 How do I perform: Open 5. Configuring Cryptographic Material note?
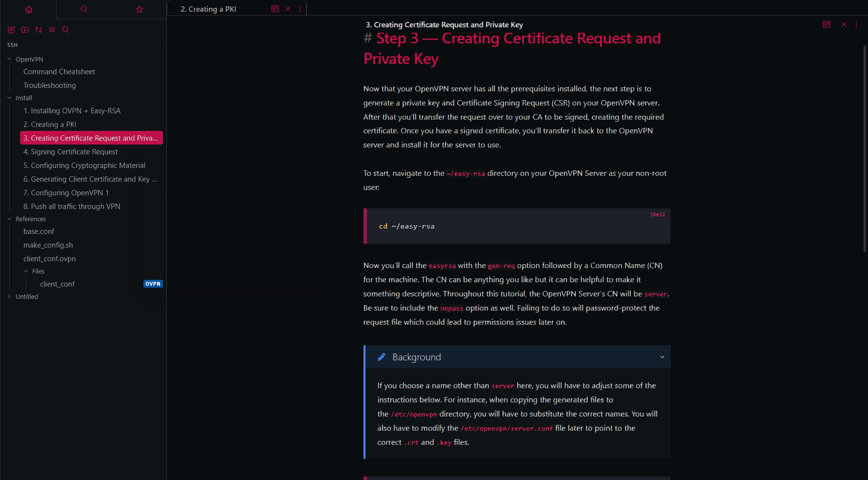pyautogui.click(x=84, y=166)
